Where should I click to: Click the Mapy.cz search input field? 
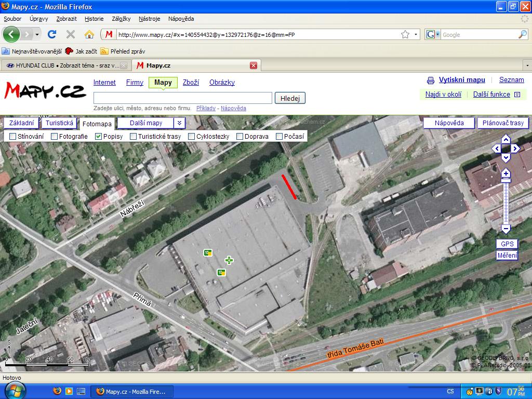[182, 98]
